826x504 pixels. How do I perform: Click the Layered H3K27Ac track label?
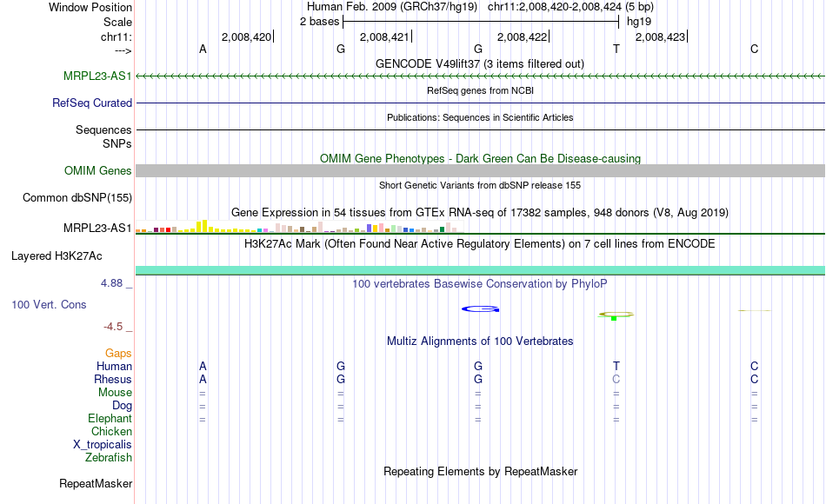[57, 256]
